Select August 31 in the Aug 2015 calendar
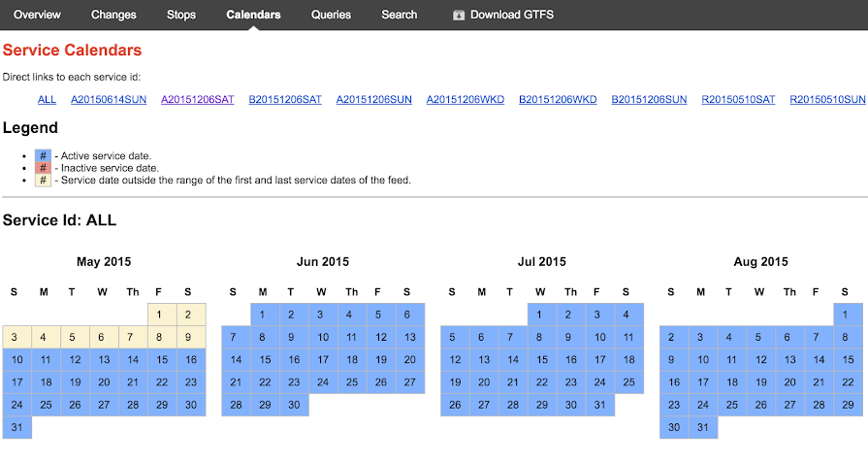 click(x=703, y=427)
